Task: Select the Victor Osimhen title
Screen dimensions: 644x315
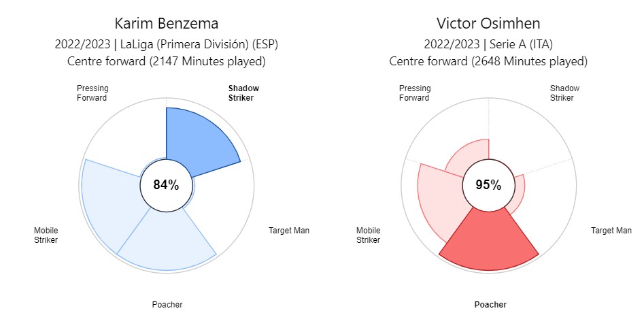Action: tap(488, 24)
